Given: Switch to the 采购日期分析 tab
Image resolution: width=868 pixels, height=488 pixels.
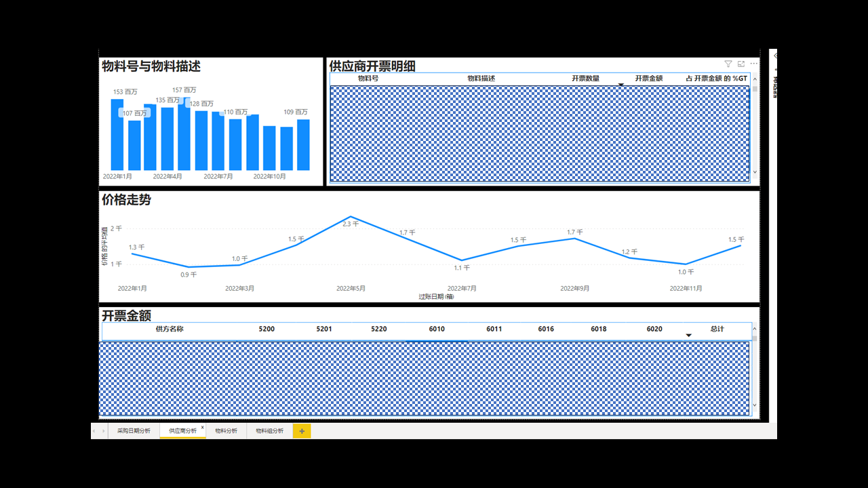Looking at the screenshot, I should tap(134, 431).
